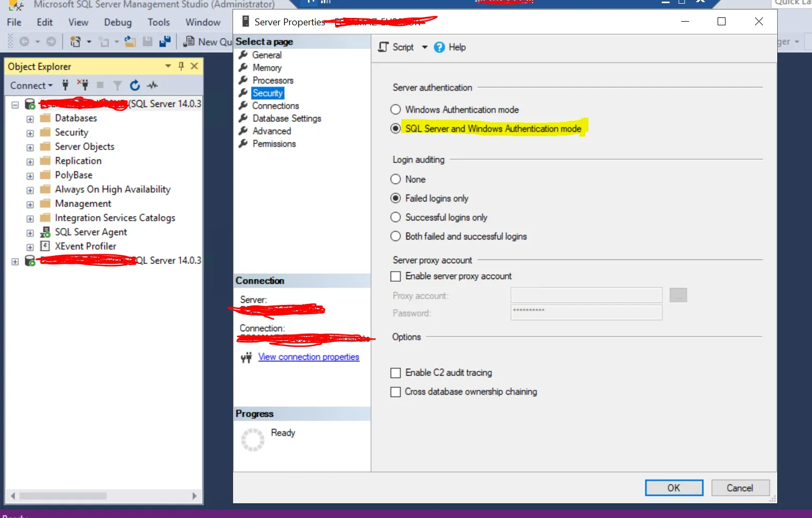812x518 pixels.
Task: Click the New Query toolbar icon
Action: click(188, 41)
